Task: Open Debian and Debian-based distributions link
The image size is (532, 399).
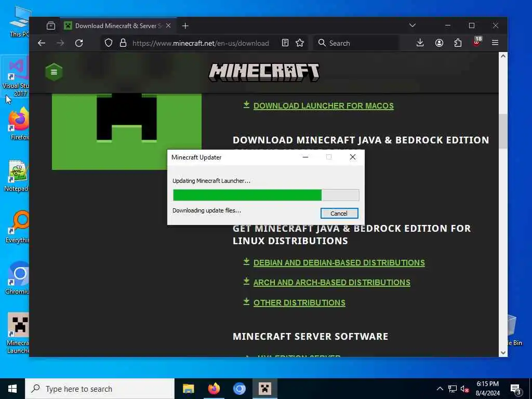Action: (339, 262)
